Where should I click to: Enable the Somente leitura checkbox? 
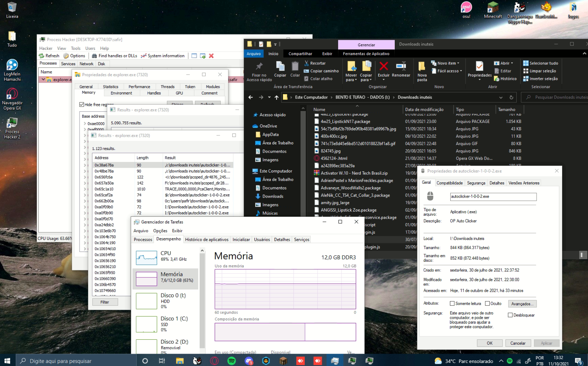[x=452, y=303]
